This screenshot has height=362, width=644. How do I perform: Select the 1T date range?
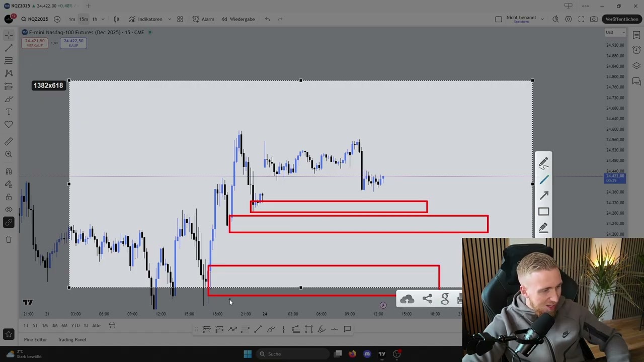26,326
